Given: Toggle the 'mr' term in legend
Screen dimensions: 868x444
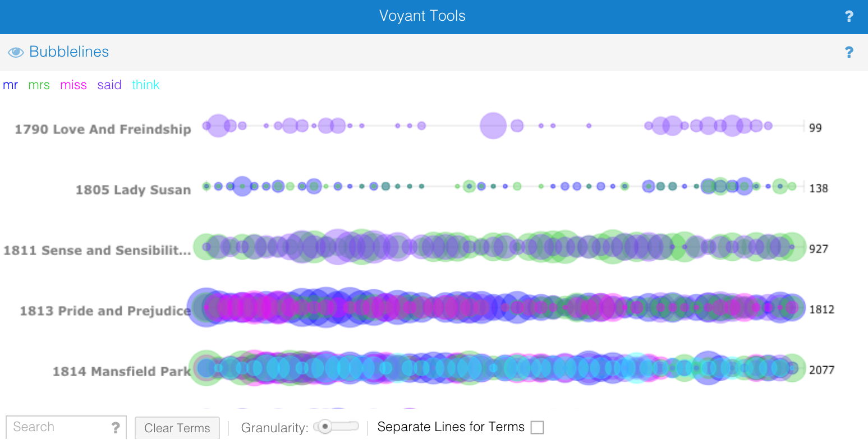Looking at the screenshot, I should click(x=10, y=85).
